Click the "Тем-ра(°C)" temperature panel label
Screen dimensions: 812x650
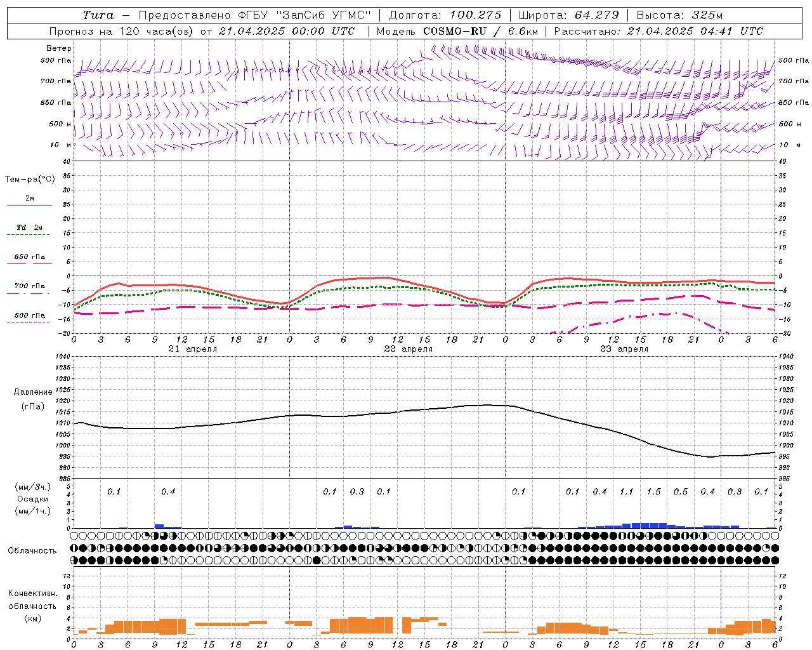point(30,180)
